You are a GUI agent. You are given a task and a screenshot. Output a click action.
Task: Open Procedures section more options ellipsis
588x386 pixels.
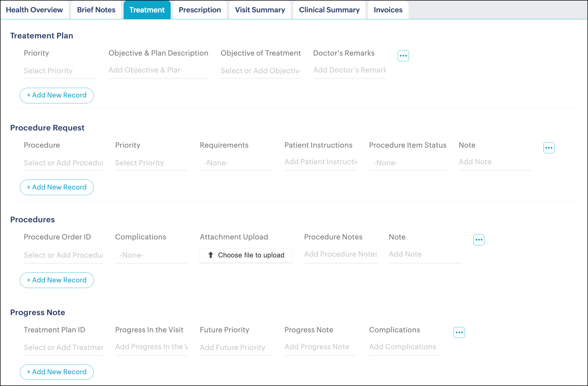(479, 240)
